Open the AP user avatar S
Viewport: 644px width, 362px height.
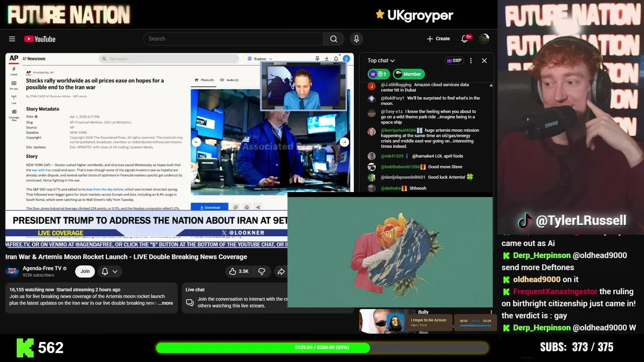click(x=346, y=59)
